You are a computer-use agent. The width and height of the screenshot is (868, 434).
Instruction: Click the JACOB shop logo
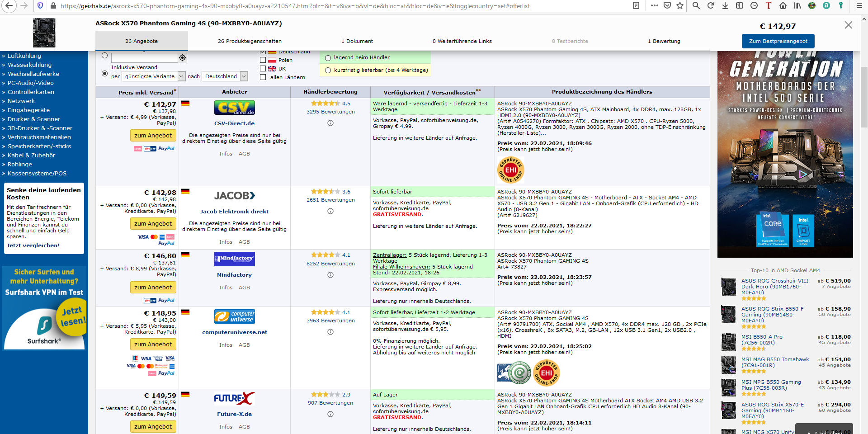[234, 196]
